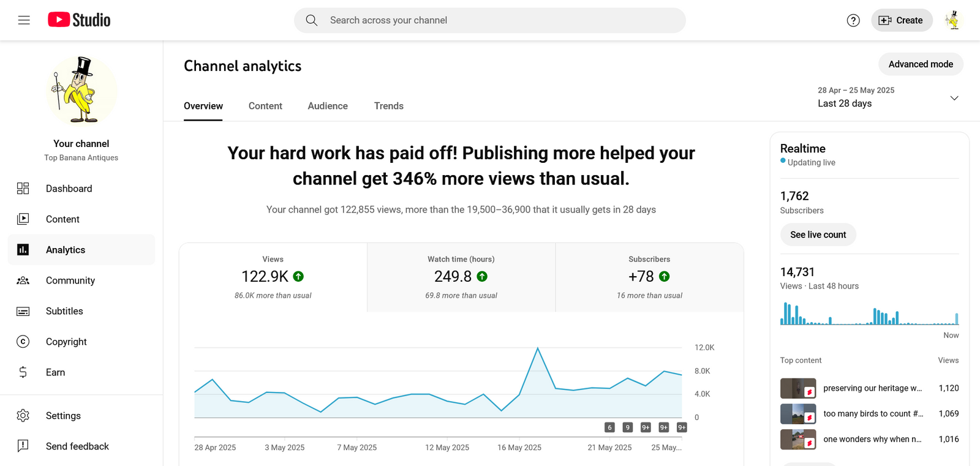
Task: Switch to the Audience tab
Action: (328, 106)
